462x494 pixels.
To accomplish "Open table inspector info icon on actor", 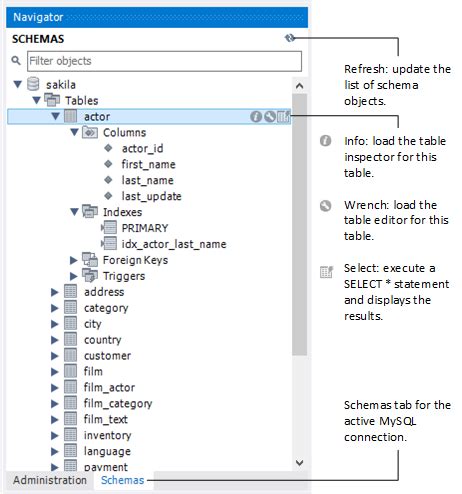I will 256,117.
